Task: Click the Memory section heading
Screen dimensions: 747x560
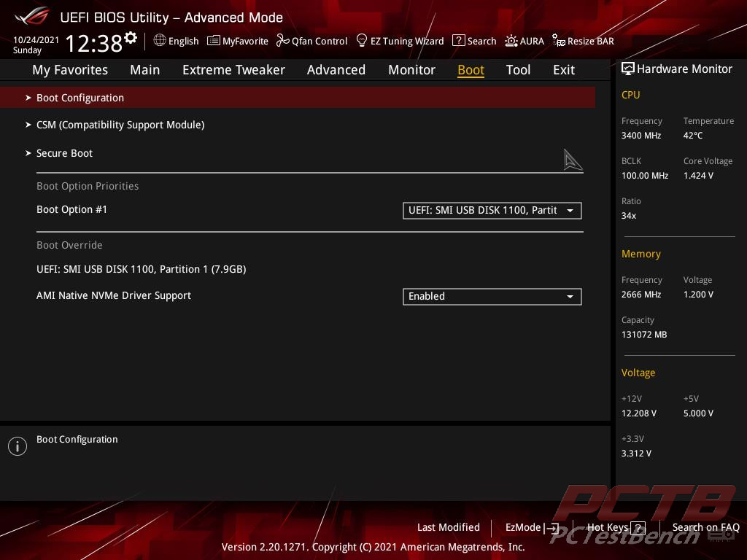Action: [640, 254]
